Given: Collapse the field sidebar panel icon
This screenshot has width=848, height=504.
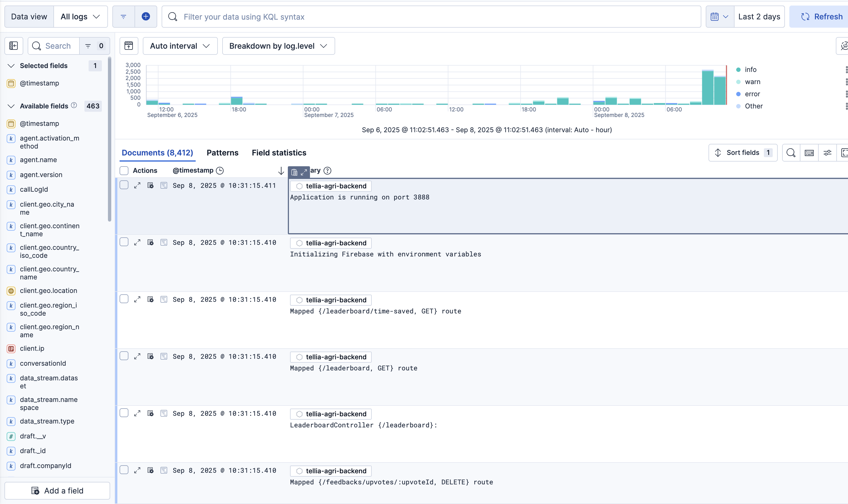Looking at the screenshot, I should [x=14, y=46].
